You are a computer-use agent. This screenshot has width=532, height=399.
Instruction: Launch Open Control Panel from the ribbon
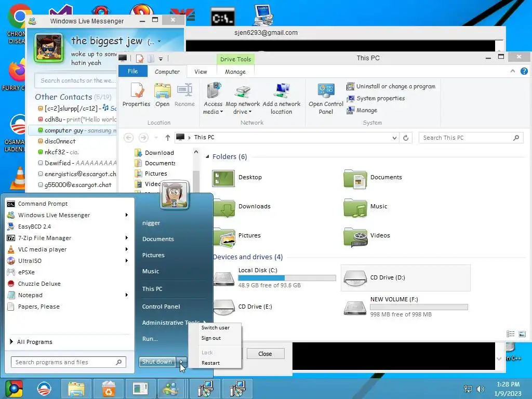(326, 98)
